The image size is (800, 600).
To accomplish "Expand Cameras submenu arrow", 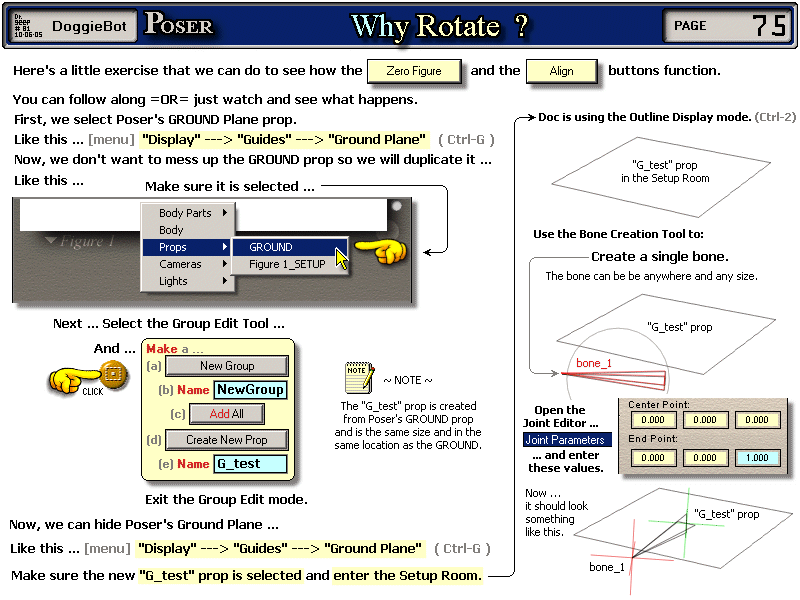I will [224, 264].
